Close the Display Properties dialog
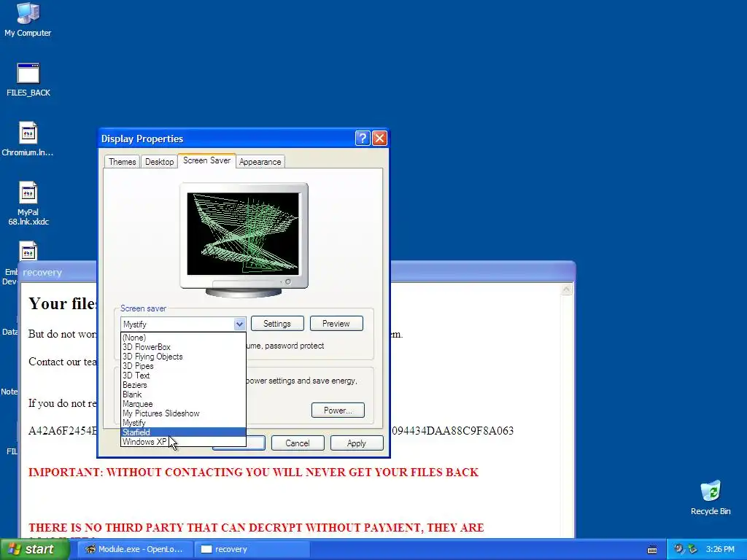 [x=379, y=139]
